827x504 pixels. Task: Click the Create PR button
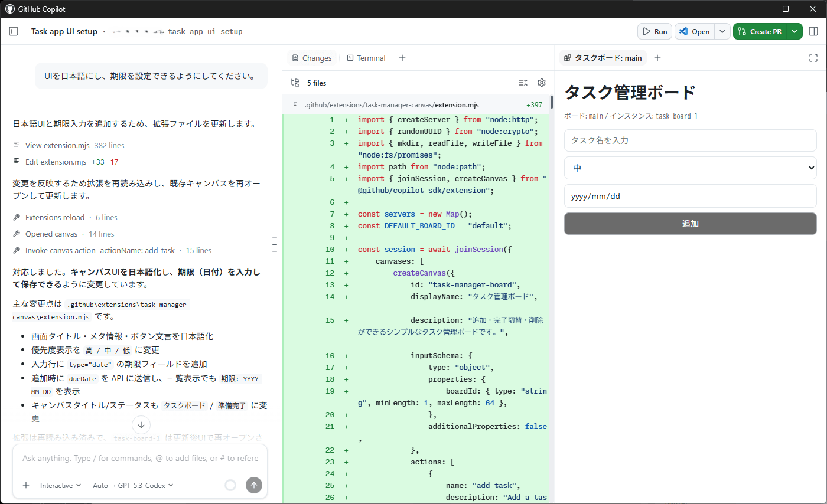click(x=760, y=31)
